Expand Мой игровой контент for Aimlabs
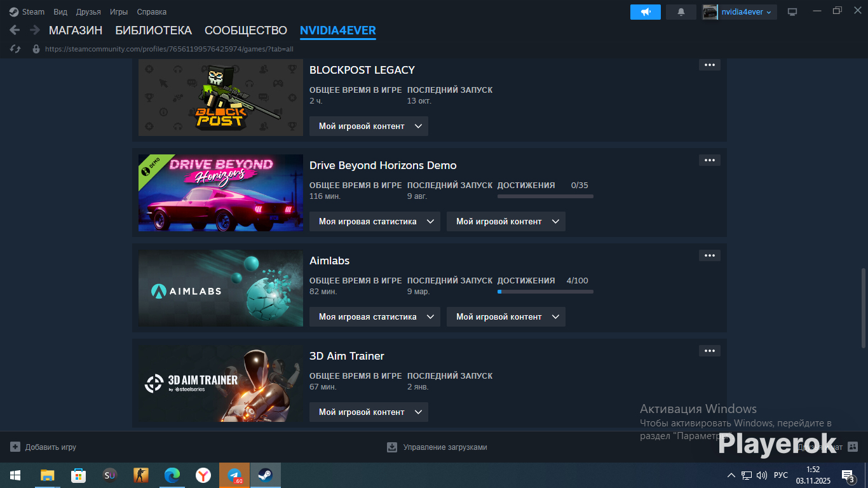 click(506, 316)
